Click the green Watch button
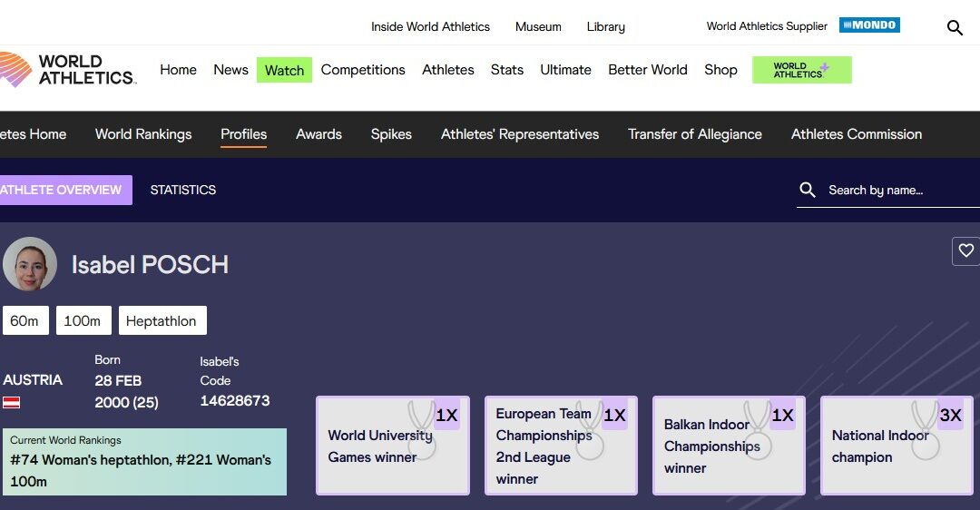The width and height of the screenshot is (980, 510). pyautogui.click(x=284, y=70)
